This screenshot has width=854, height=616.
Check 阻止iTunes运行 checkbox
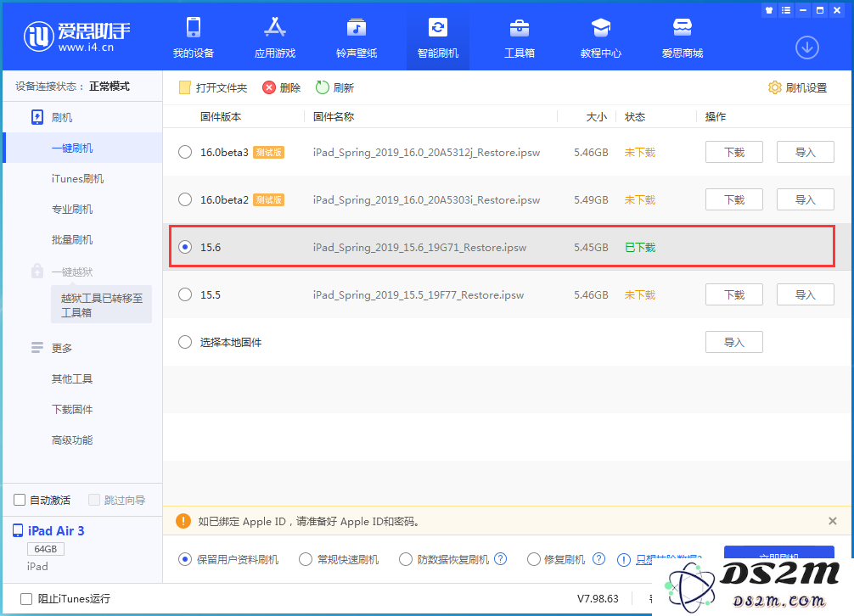(26, 598)
